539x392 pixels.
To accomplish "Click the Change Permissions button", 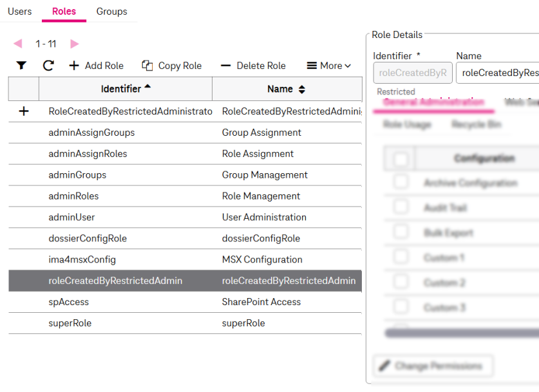I will pos(433,366).
